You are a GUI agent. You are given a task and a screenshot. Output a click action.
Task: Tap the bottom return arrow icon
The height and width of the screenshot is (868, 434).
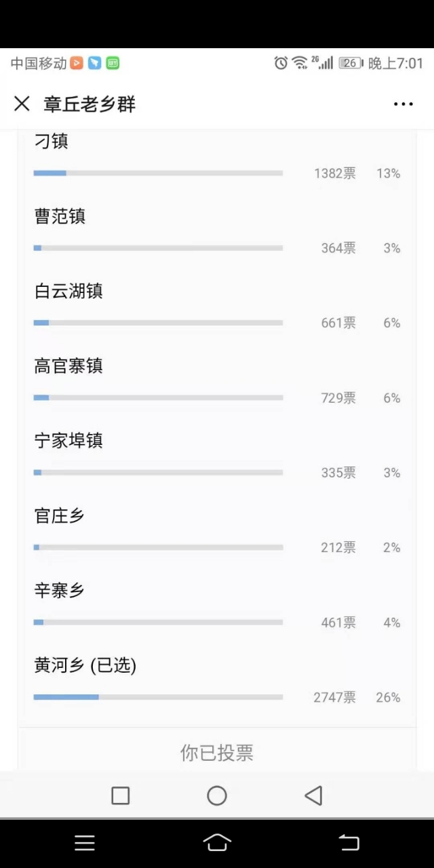[x=349, y=843]
